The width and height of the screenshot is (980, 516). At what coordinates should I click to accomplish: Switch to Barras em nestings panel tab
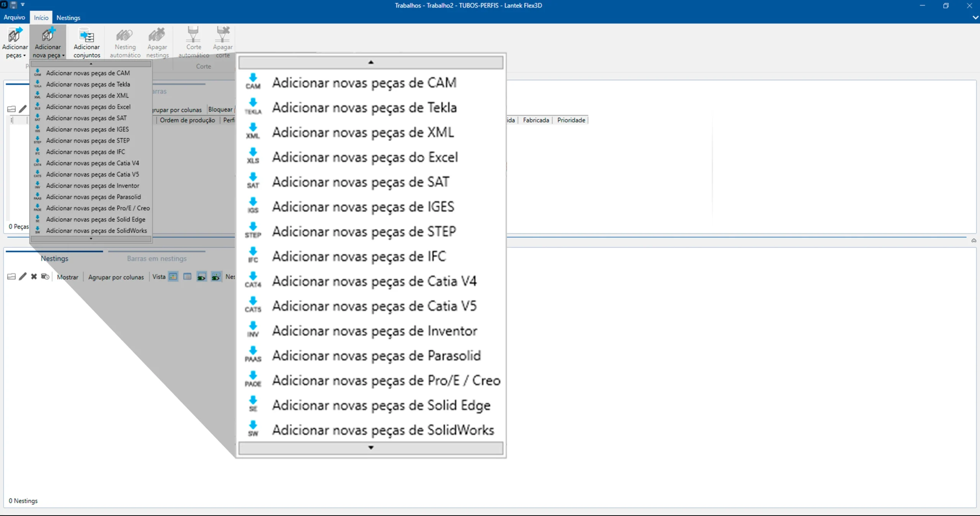157,258
